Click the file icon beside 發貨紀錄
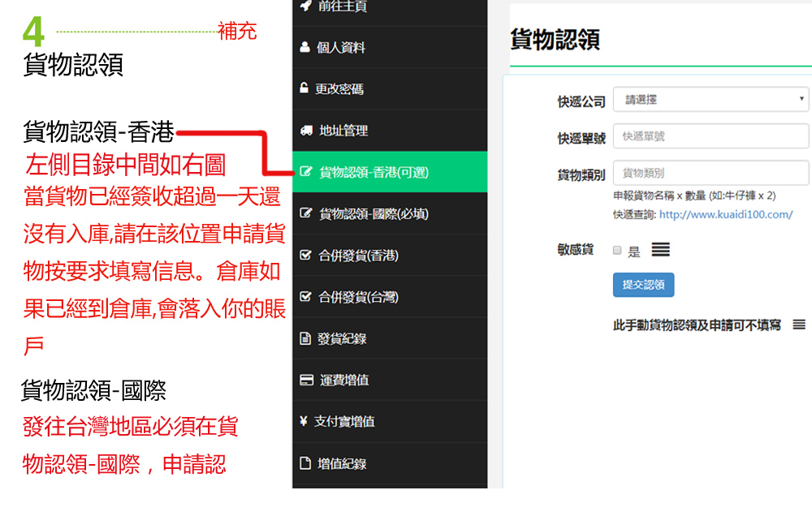This screenshot has height=516, width=812. 305,338
